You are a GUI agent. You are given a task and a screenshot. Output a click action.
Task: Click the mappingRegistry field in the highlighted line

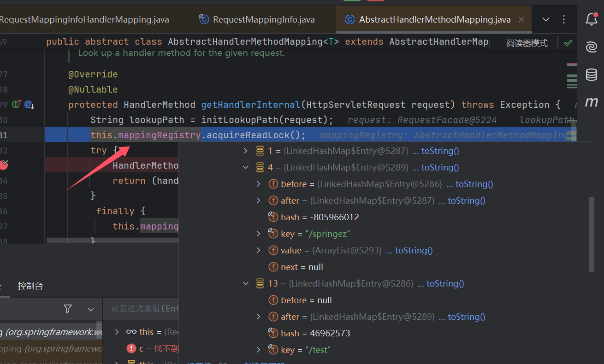[160, 135]
